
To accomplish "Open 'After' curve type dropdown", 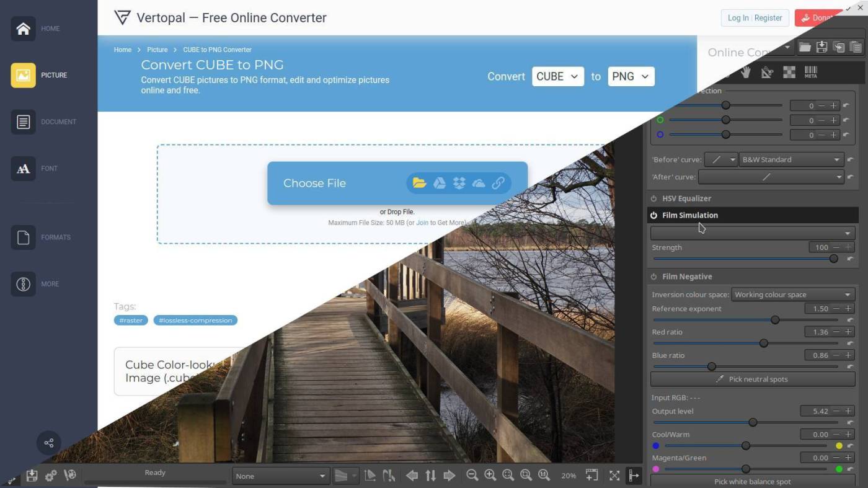I will [x=771, y=177].
